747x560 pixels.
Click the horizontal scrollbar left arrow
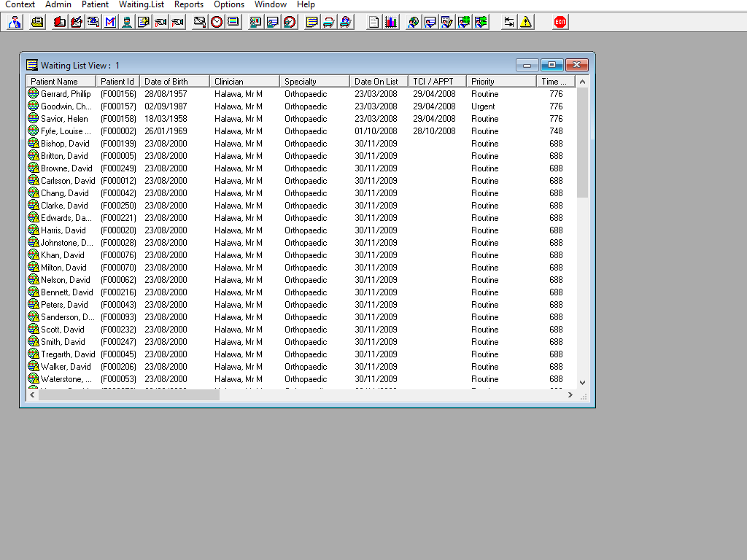pyautogui.click(x=32, y=394)
